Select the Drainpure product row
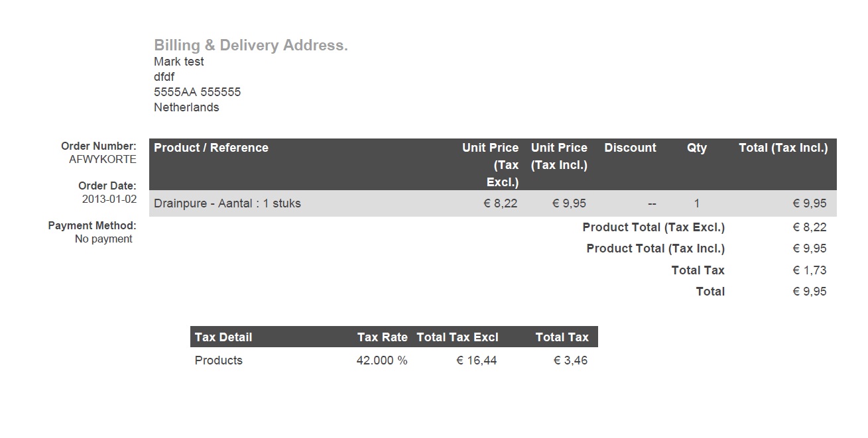The height and width of the screenshot is (438, 868). 493,203
